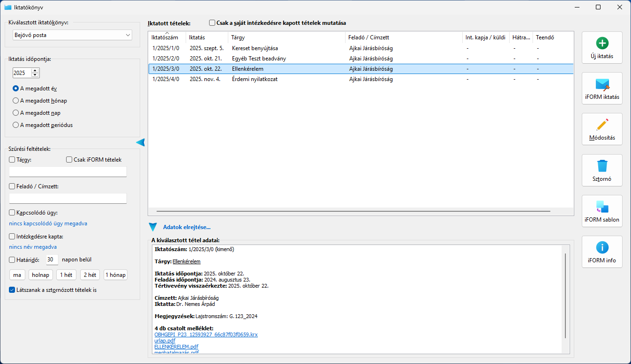
Task: Uncheck Látszanak a sztornózott tételek is
Action: pos(12,290)
